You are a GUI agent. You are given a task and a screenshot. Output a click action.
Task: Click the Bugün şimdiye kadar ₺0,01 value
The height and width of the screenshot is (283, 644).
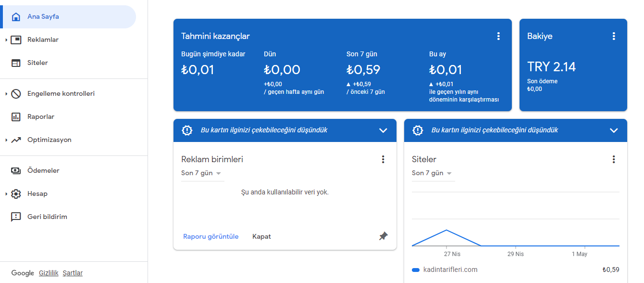click(198, 70)
